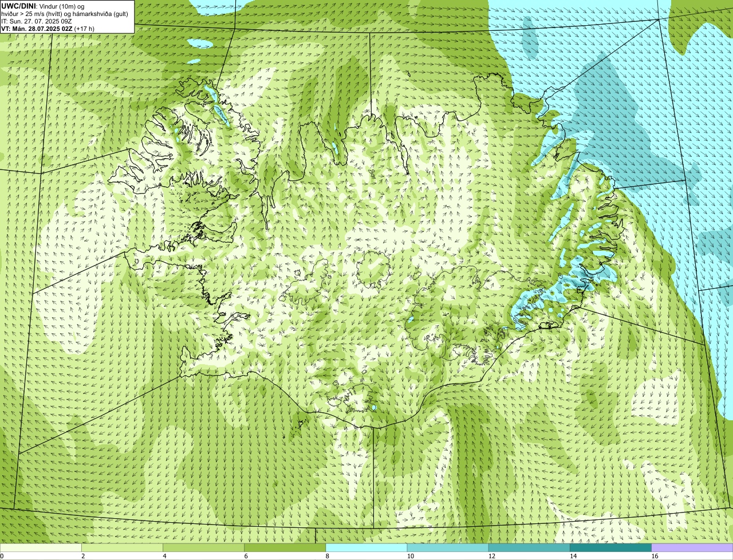Click the 12–14 m/s teal legend swatch
This screenshot has height=560, width=733.
click(x=529, y=548)
